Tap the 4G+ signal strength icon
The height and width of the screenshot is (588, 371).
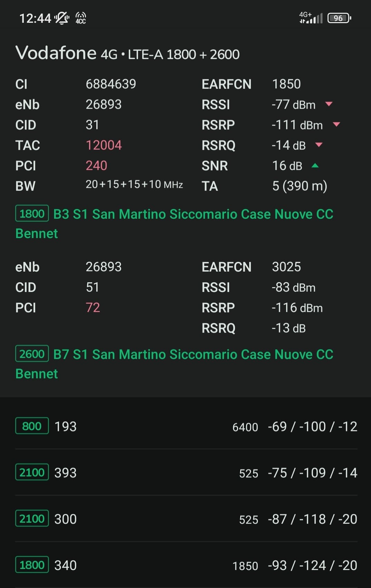tap(311, 17)
